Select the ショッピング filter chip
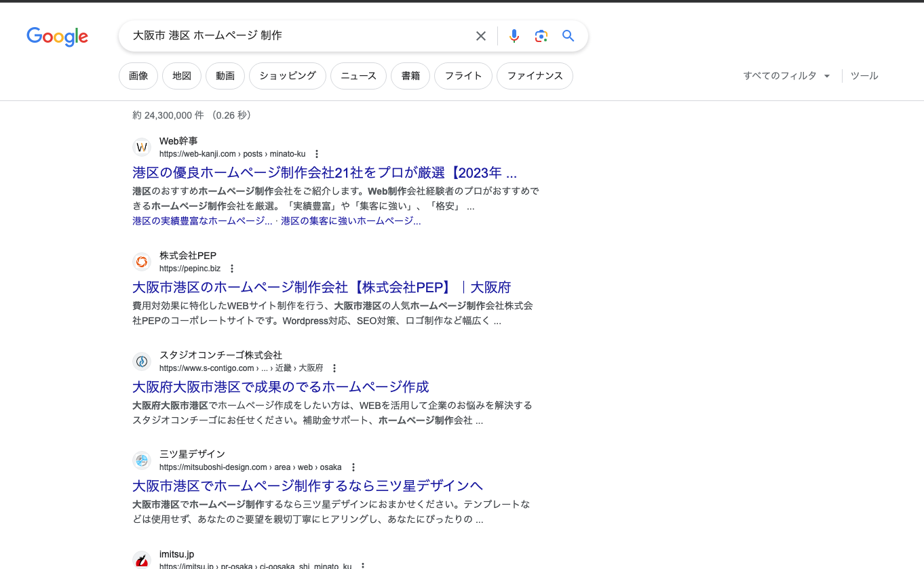The width and height of the screenshot is (924, 569). click(x=288, y=76)
